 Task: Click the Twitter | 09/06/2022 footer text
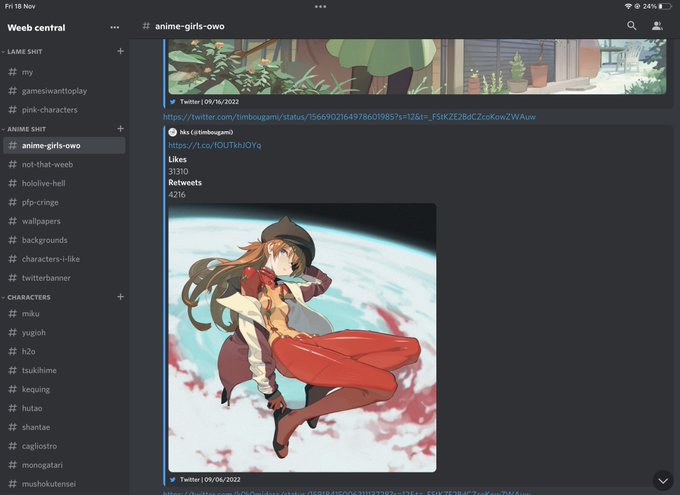click(210, 479)
